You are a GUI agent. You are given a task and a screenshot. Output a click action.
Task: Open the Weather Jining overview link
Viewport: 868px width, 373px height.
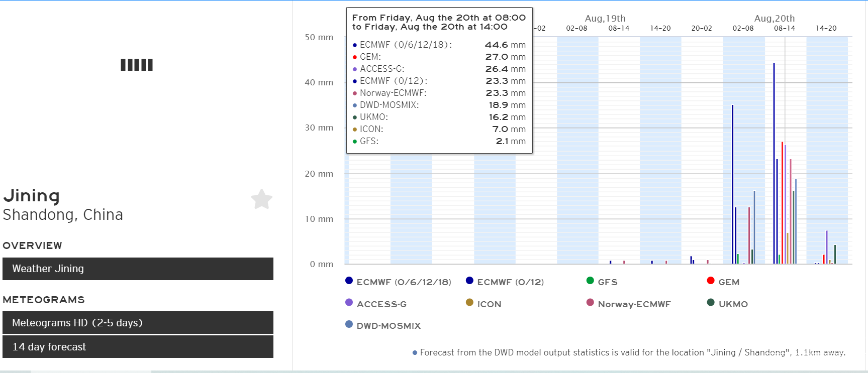tap(138, 269)
